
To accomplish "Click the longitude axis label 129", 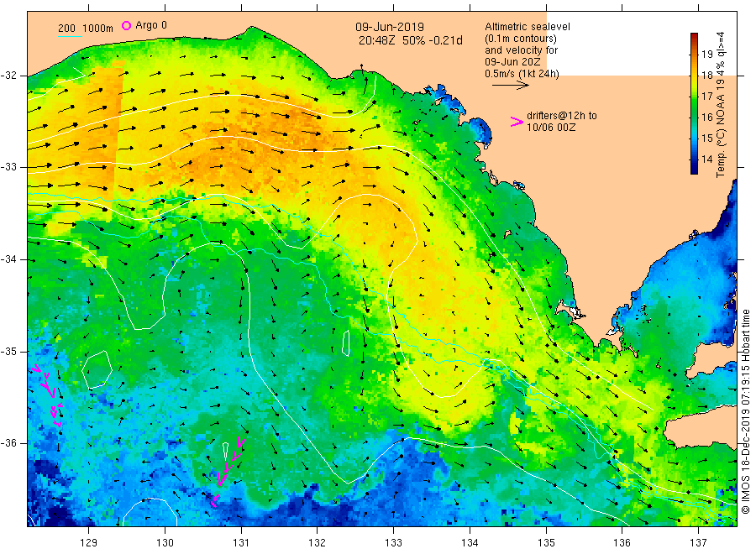I will [x=89, y=543].
